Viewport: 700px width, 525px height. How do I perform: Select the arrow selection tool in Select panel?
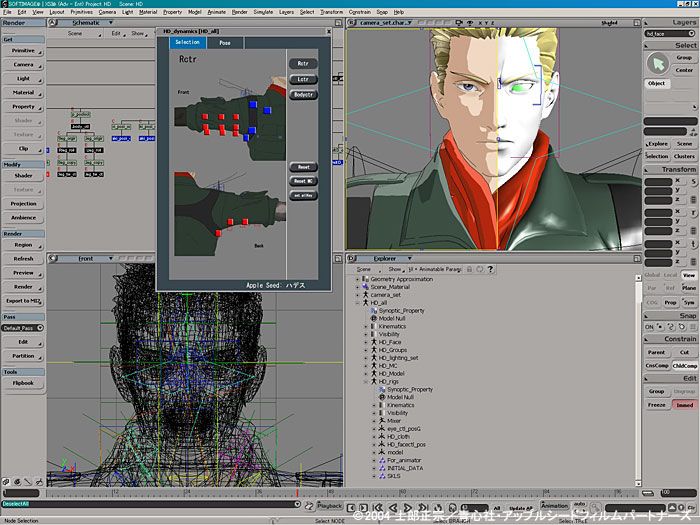(658, 64)
